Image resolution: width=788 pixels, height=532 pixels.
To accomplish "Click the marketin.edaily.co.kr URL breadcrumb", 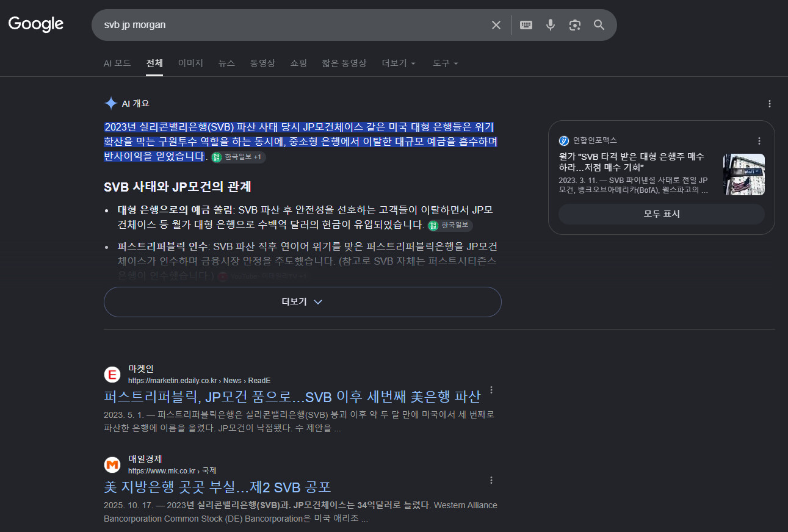I will tap(199, 381).
